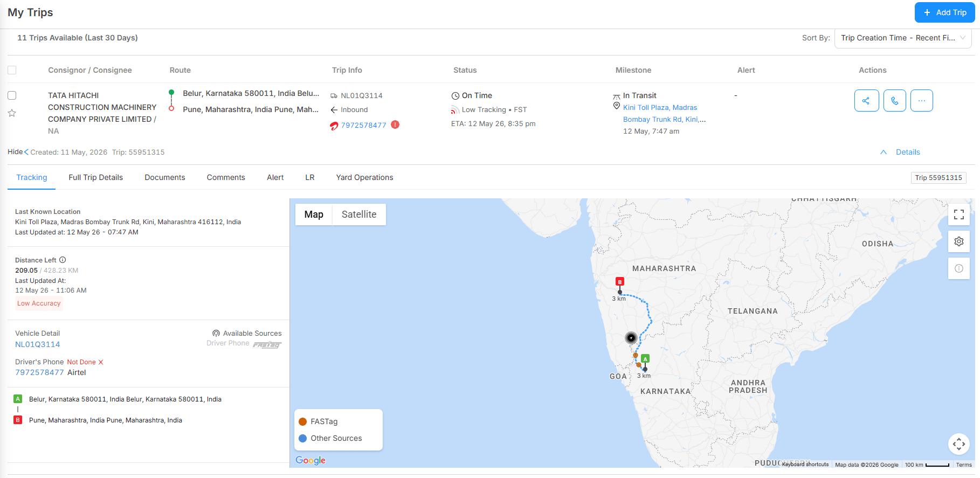Open the Alert tab
This screenshot has height=478, width=980.
[275, 177]
